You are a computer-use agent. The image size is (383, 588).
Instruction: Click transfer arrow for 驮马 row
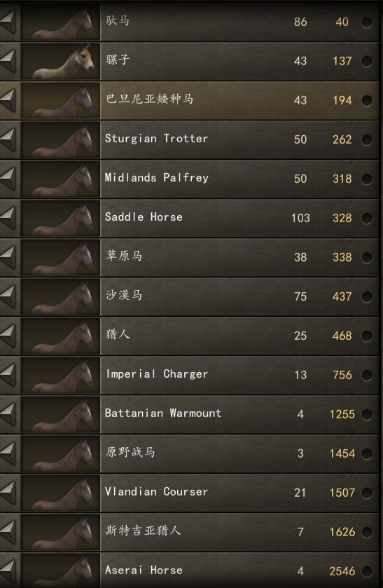pyautogui.click(x=8, y=21)
